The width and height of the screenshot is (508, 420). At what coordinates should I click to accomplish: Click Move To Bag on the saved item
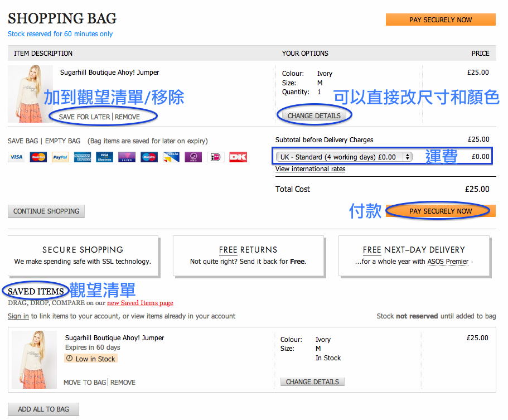pos(85,383)
